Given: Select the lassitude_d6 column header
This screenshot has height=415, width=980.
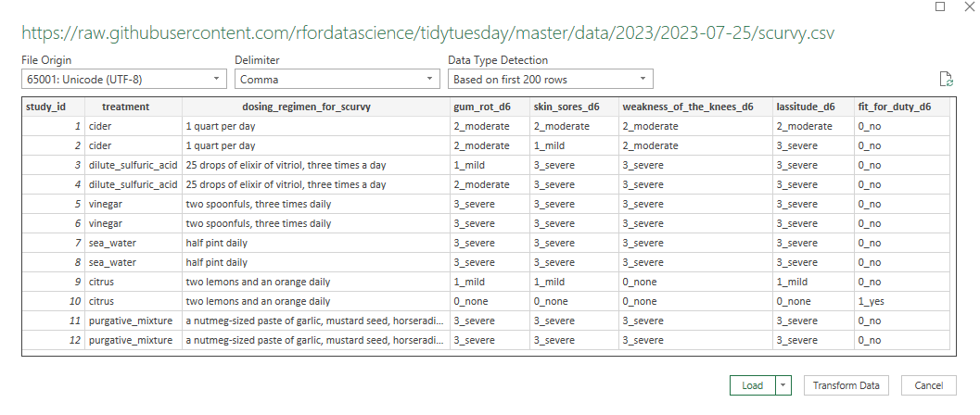Looking at the screenshot, I should pyautogui.click(x=813, y=107).
